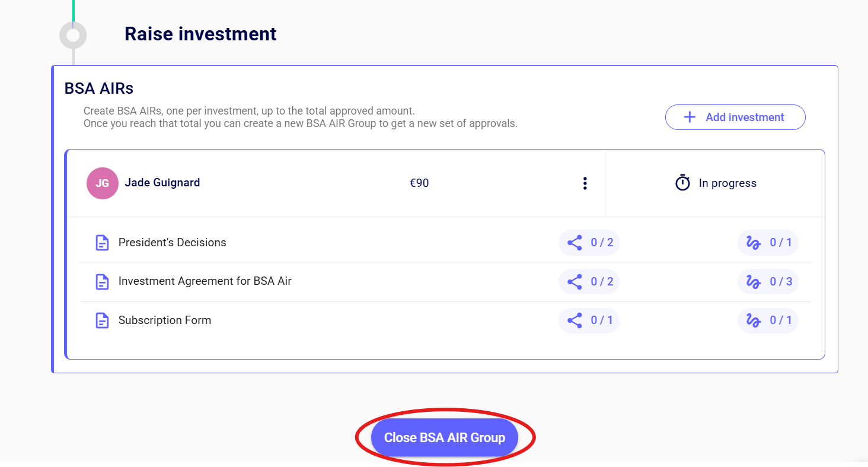Open three-dot menu for Jade Guignard

(x=585, y=183)
